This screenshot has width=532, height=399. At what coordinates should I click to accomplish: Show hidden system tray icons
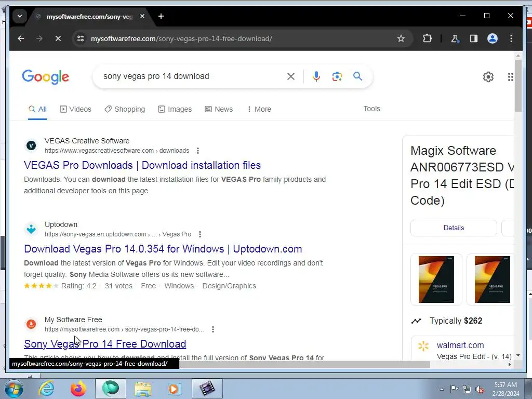tap(442, 390)
